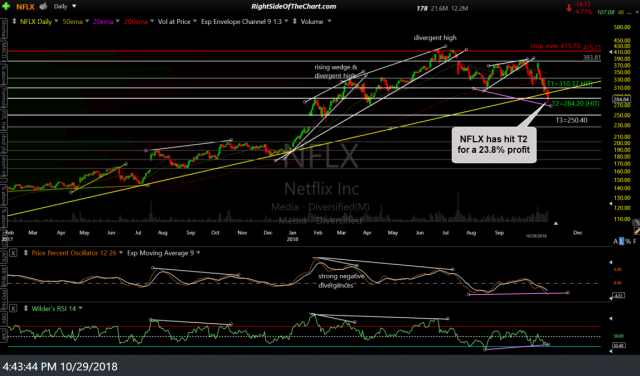This screenshot has width=640, height=376.
Task: Click the 284.84 current price label
Action: click(622, 99)
